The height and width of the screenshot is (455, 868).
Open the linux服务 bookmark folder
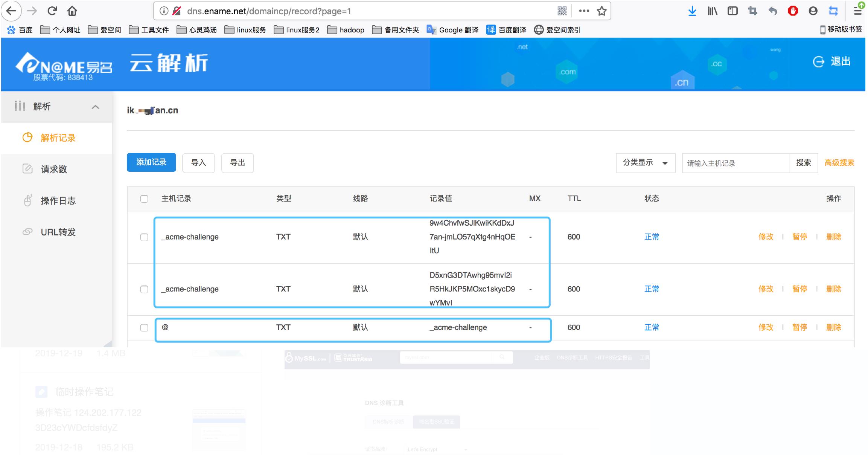click(x=245, y=30)
